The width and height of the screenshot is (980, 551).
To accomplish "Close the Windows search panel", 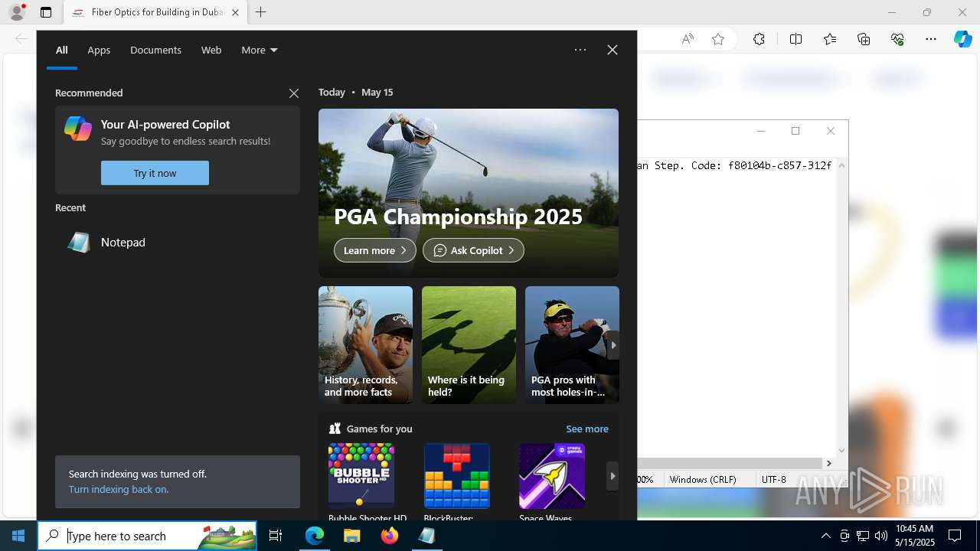I will 612,50.
